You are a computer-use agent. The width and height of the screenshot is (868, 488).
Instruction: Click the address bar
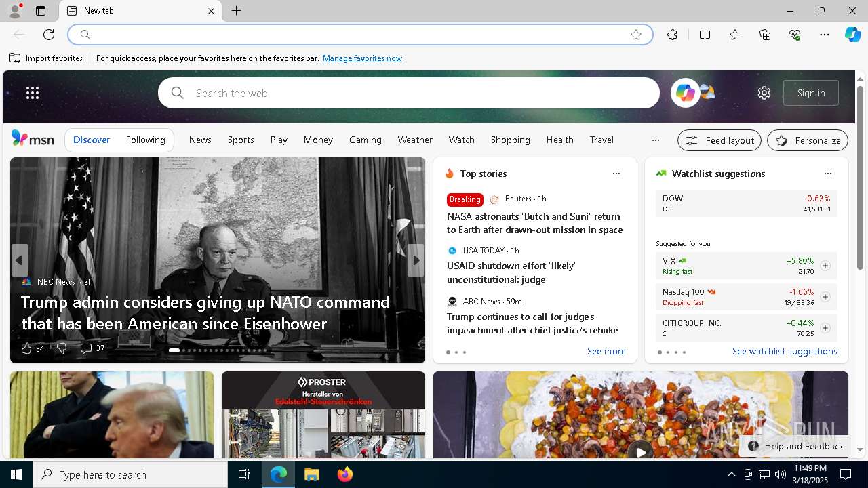(359, 35)
